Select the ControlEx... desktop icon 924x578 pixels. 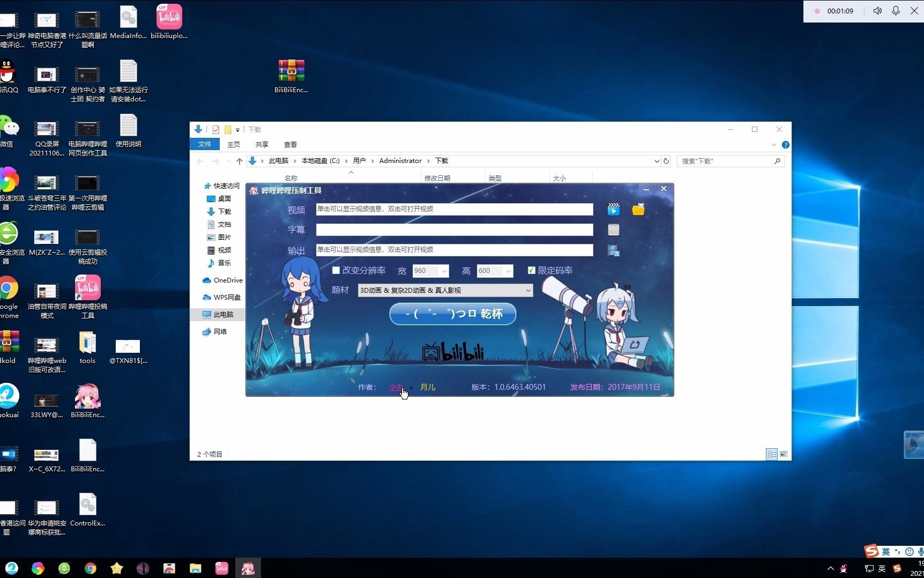[x=87, y=510]
